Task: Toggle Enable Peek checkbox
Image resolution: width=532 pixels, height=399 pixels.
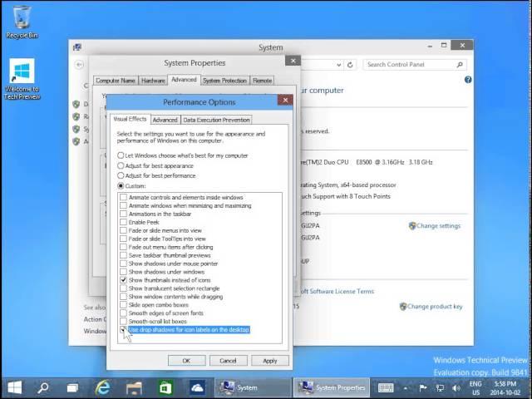Action: click(124, 222)
